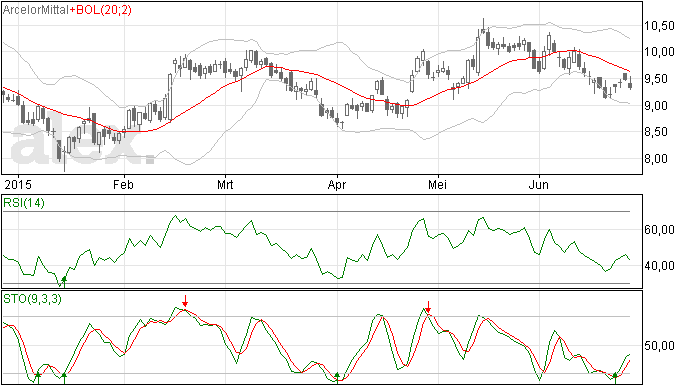The width and height of the screenshot is (690, 387).
Task: Click the second green buy arrow in January stochastic
Action: point(64,377)
